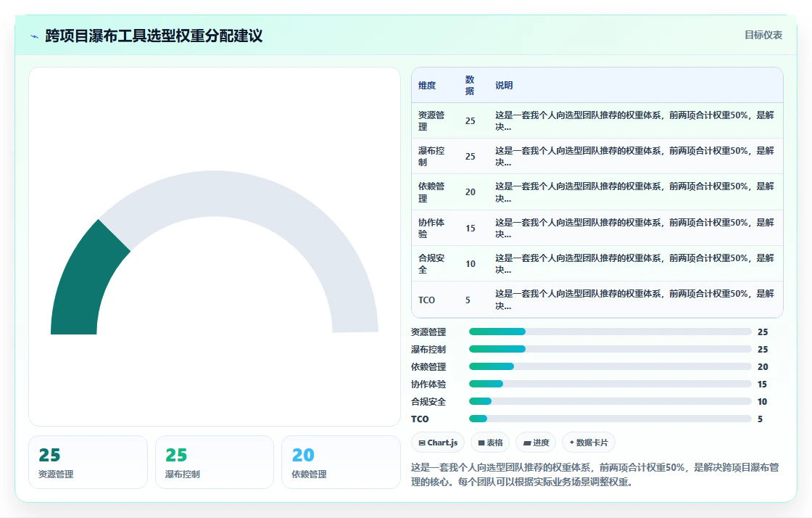Click the summary paragraph below the chips

(595, 474)
